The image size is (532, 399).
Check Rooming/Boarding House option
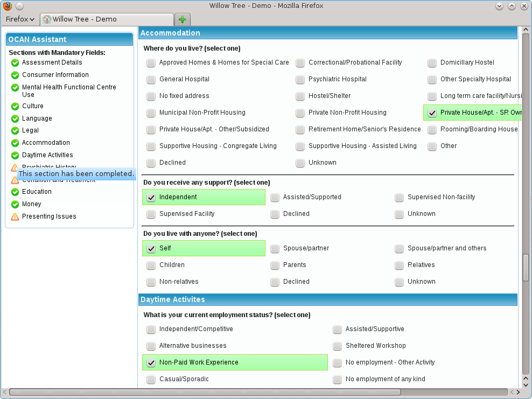coord(432,129)
